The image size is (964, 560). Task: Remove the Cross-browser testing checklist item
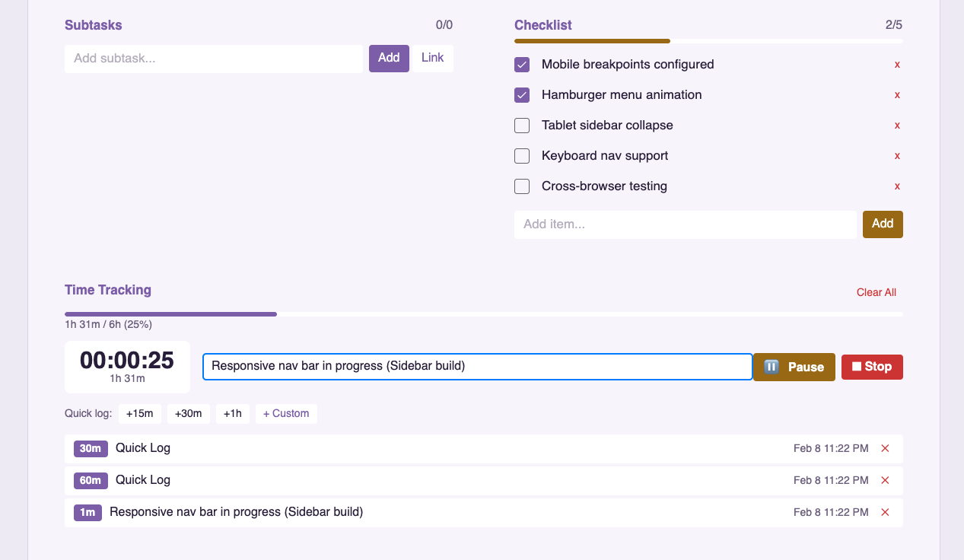897,186
